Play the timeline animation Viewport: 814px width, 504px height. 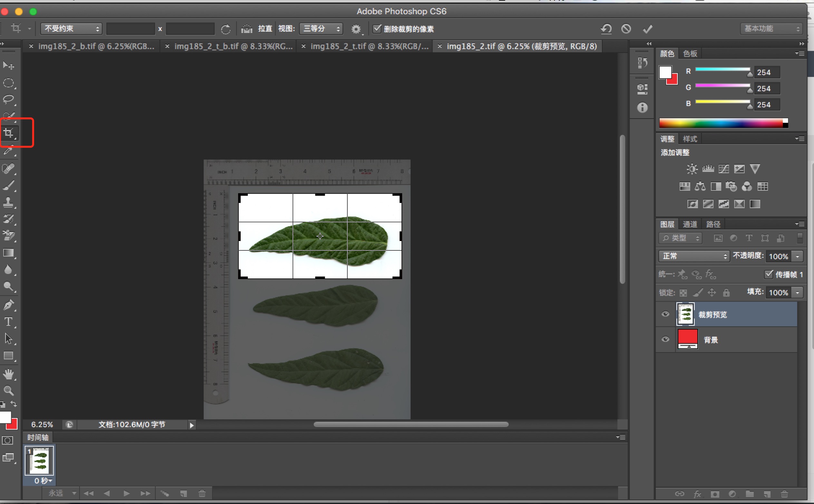point(126,493)
